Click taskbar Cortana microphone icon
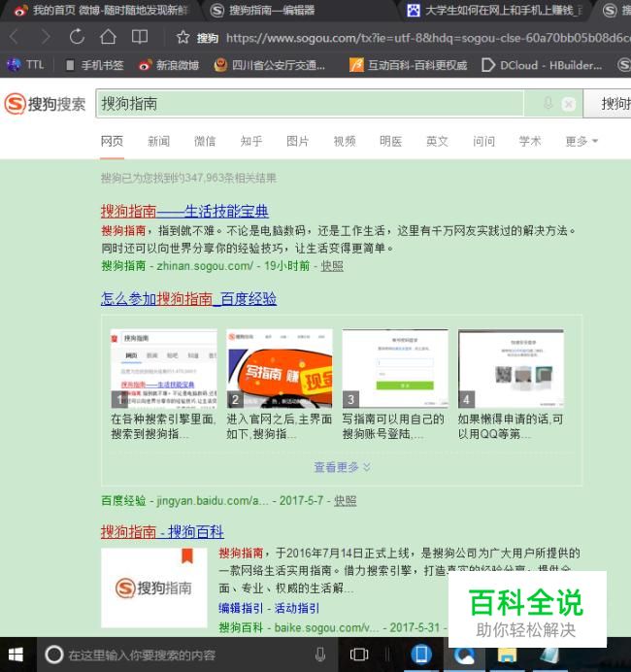The width and height of the screenshot is (631, 672). tap(320, 655)
